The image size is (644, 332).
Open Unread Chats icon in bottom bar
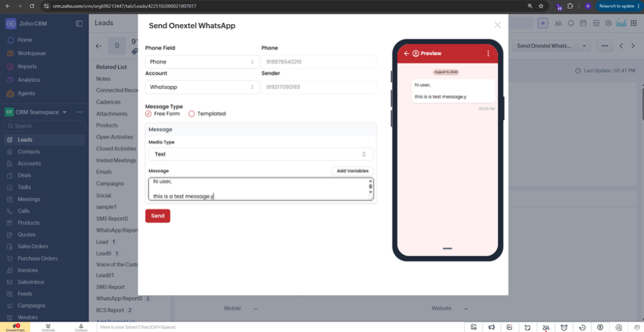[x=15, y=327]
